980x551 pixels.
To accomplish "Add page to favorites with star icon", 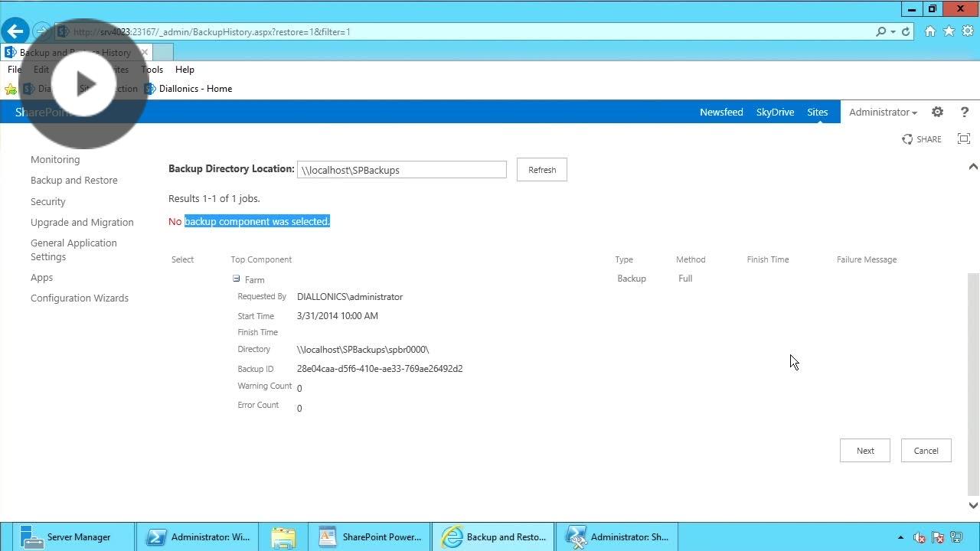I will coord(948,31).
